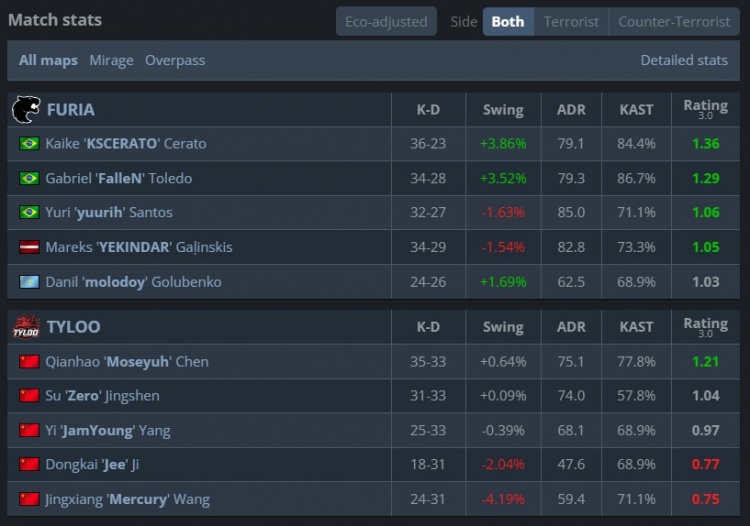
Task: Click the China flag beside Mercury
Action: 29,499
